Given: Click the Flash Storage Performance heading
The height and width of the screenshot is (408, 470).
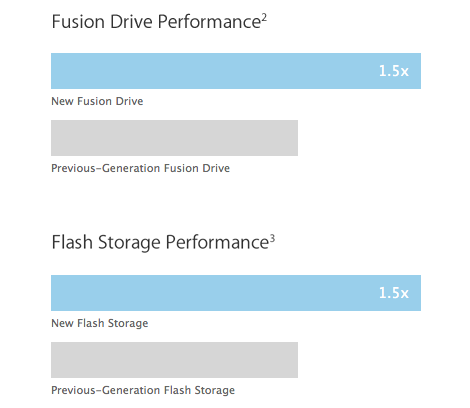Looking at the screenshot, I should click(163, 242).
